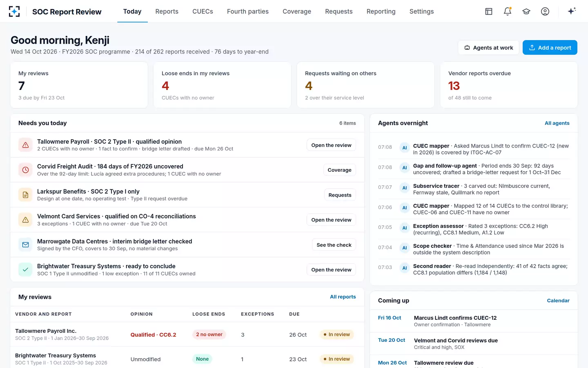Image resolution: width=588 pixels, height=368 pixels.
Task: Open the Vendor reports overdue card
Action: pos(509,85)
